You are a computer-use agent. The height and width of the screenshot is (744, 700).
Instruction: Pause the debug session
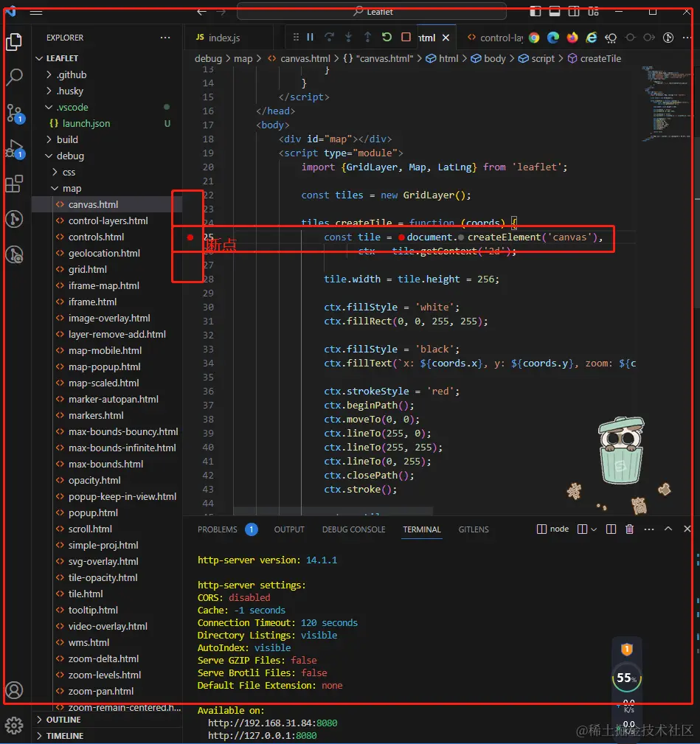(311, 37)
